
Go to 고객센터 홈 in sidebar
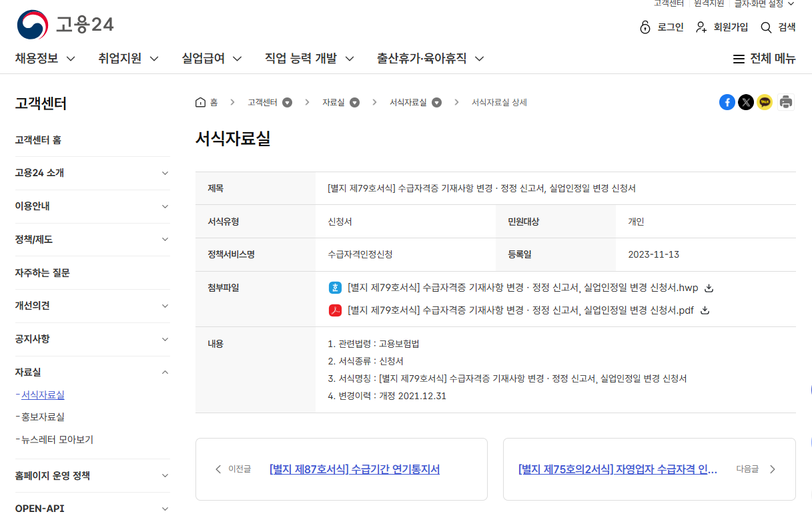point(38,140)
